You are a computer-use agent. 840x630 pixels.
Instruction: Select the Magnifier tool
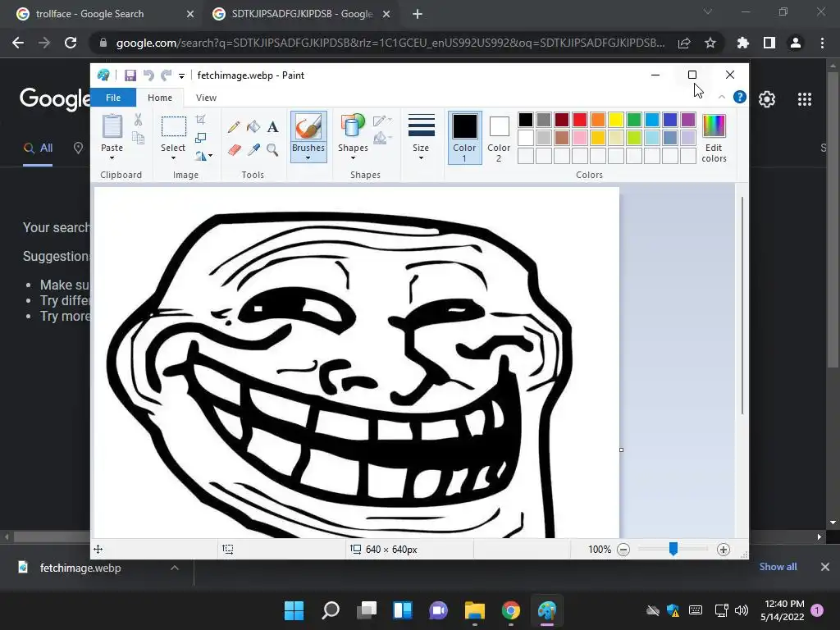click(272, 149)
